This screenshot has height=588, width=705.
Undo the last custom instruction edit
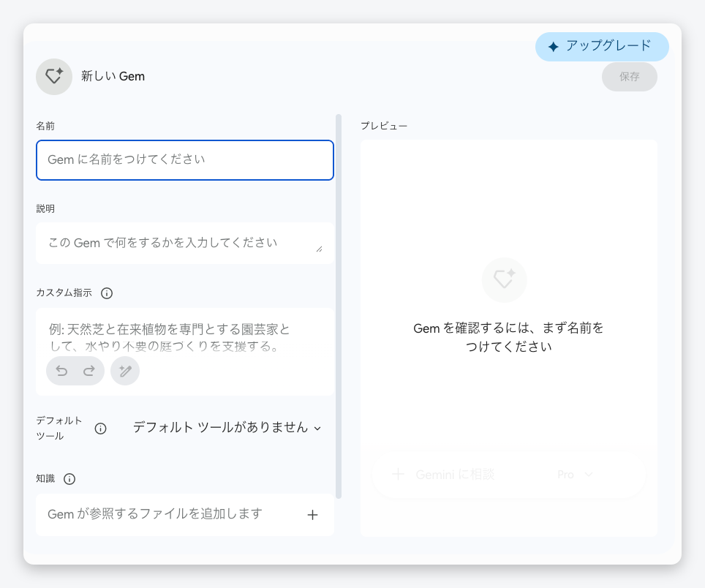pyautogui.click(x=61, y=371)
